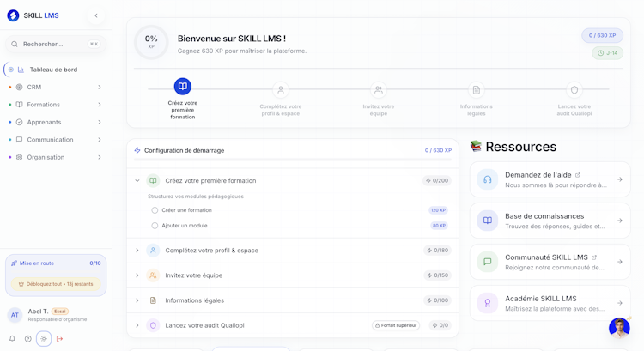Click the blue person icon beside Complétez votre profil

tap(153, 251)
